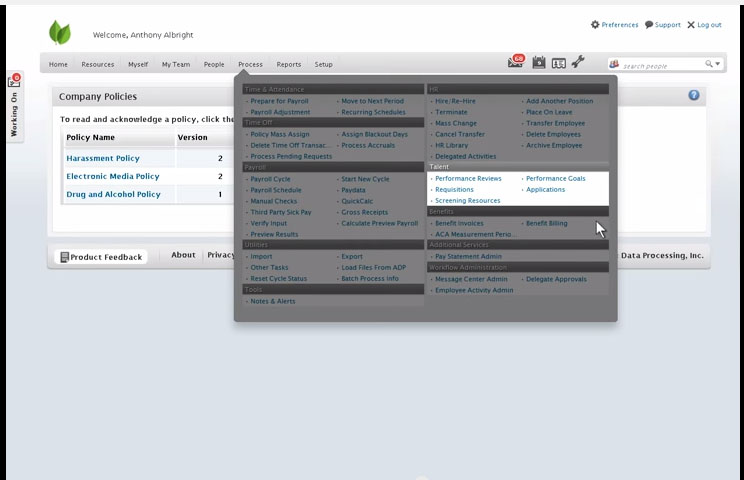
Task: Open HR Library
Action: pos(451,145)
